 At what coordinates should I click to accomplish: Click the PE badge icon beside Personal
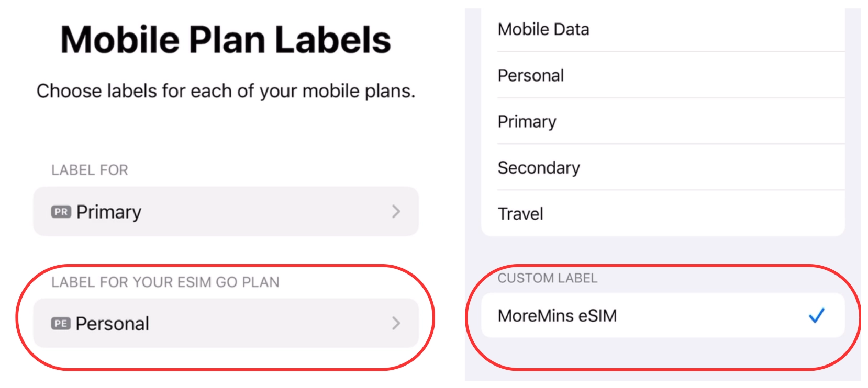pyautogui.click(x=61, y=324)
